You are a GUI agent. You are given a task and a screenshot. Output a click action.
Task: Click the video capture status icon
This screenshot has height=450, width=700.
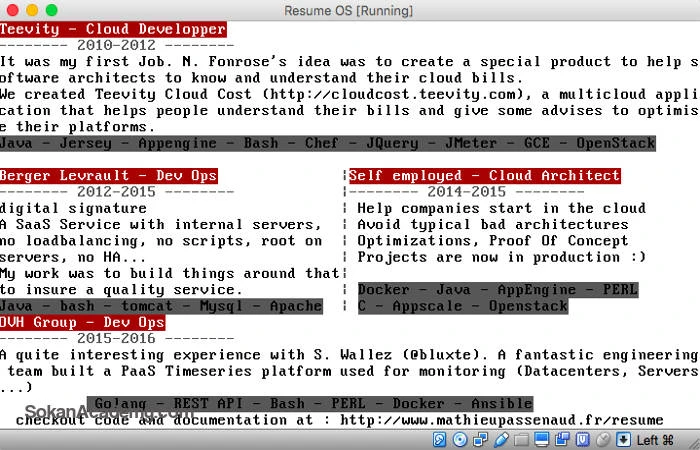coord(562,440)
